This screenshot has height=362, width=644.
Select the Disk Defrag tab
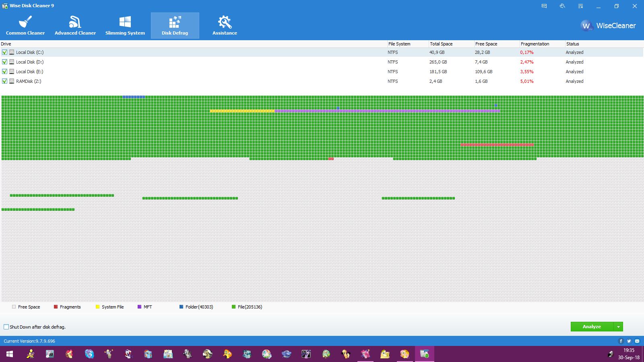pyautogui.click(x=175, y=26)
